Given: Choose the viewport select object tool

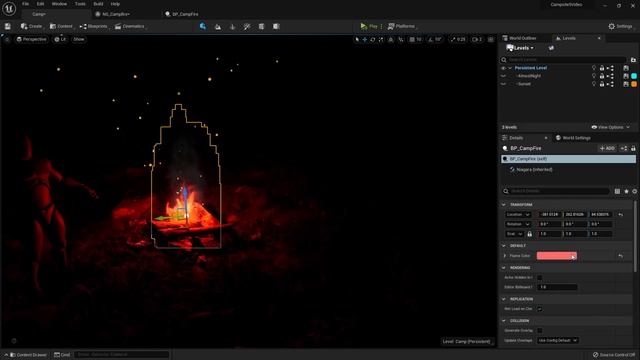Looking at the screenshot, I should point(357,40).
